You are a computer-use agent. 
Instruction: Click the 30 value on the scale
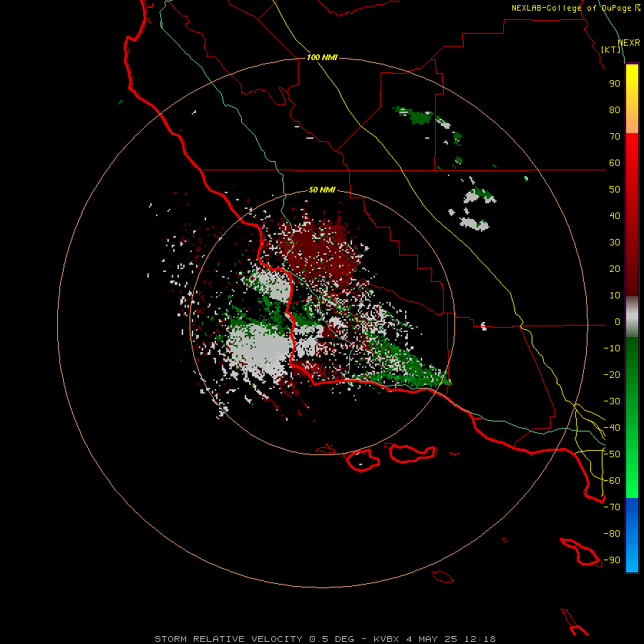tap(615, 243)
